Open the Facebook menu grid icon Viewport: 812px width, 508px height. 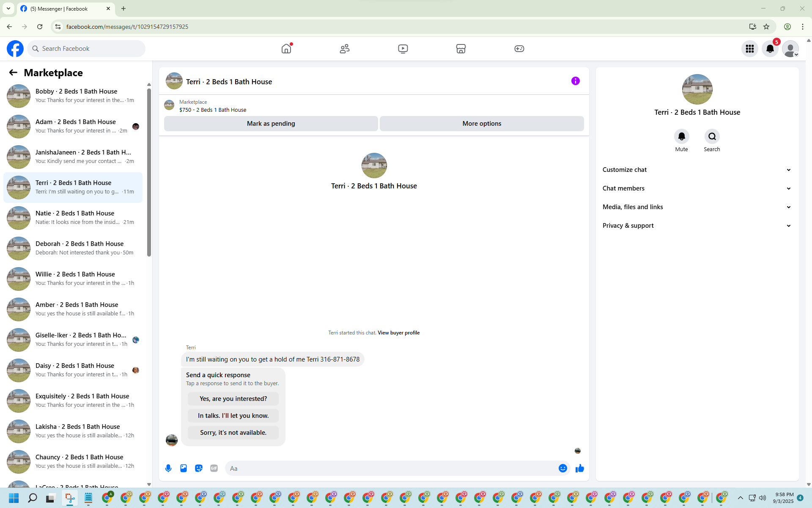click(x=750, y=49)
